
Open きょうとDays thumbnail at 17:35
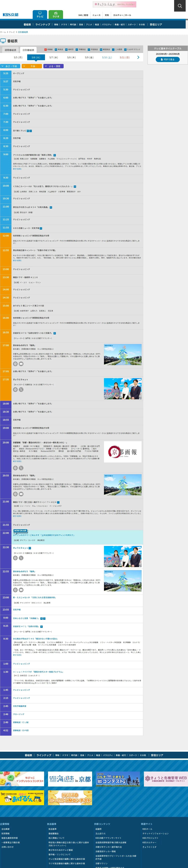[123, 389]
